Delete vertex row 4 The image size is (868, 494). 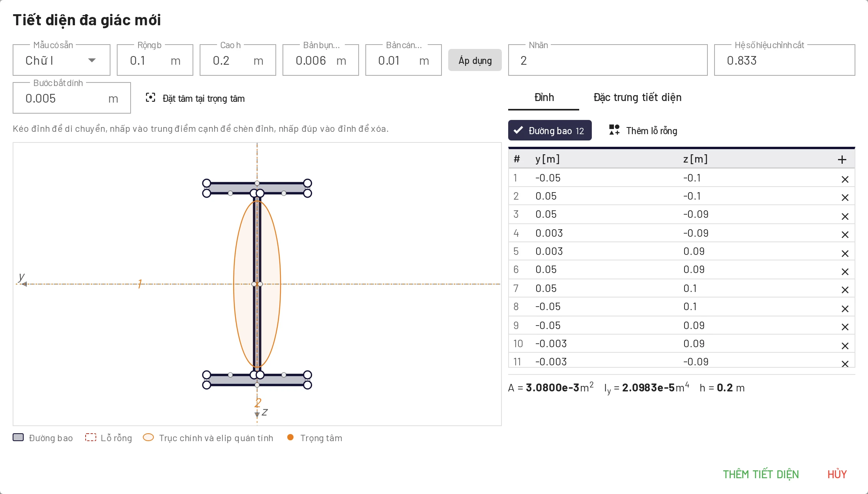pos(845,235)
